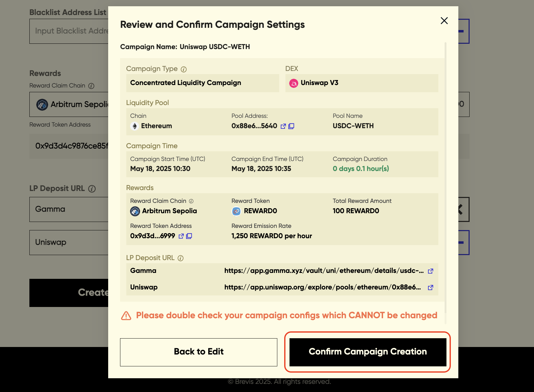Viewport: 534px width, 392px height.
Task: Click the LP Deposit URL info icon in dialog
Action: point(180,258)
